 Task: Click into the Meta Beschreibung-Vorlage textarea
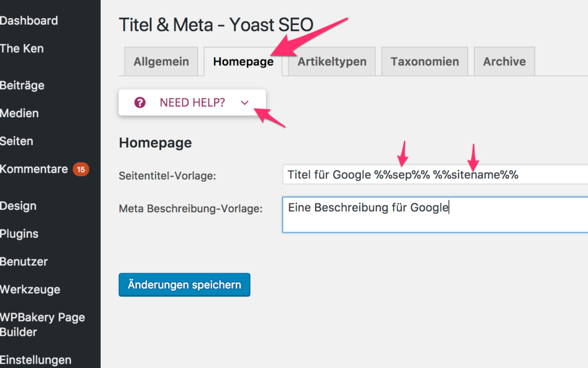point(434,215)
